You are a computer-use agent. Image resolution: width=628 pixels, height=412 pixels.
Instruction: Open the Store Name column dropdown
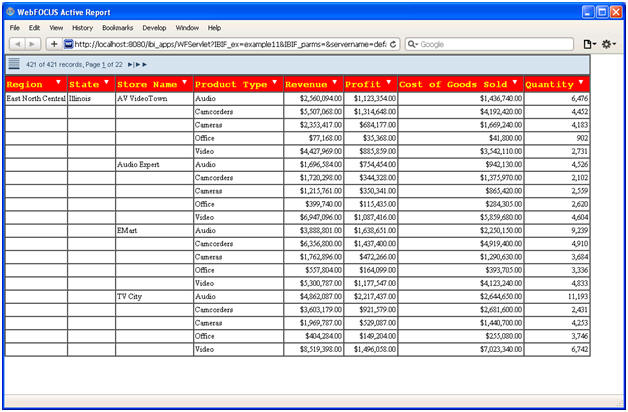pyautogui.click(x=184, y=82)
